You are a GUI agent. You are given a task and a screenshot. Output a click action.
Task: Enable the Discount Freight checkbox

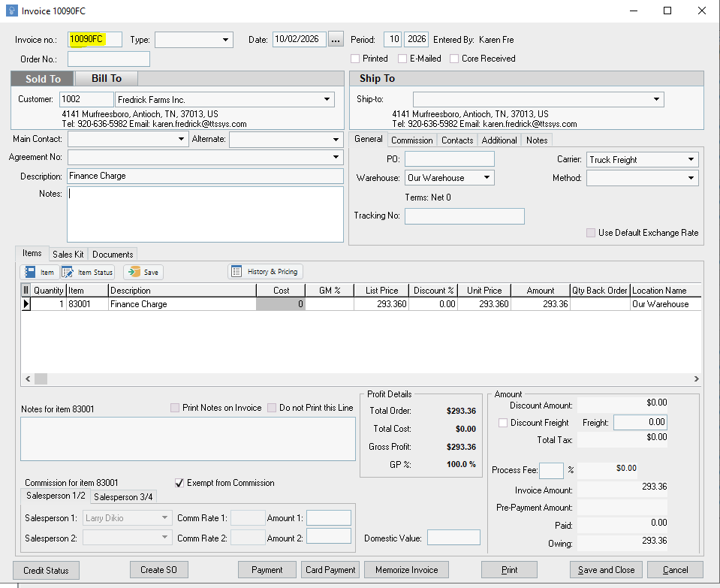503,423
